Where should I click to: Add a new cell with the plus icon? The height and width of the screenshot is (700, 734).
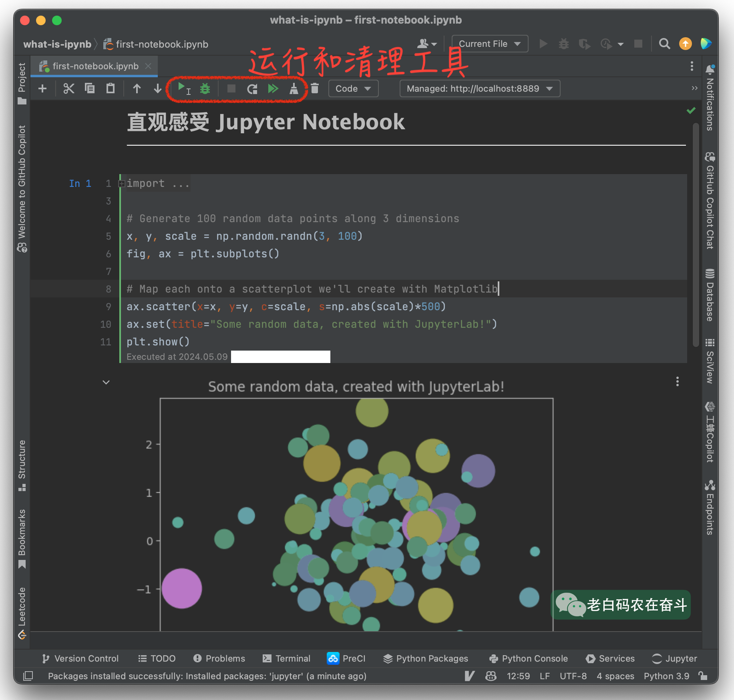[x=42, y=88]
